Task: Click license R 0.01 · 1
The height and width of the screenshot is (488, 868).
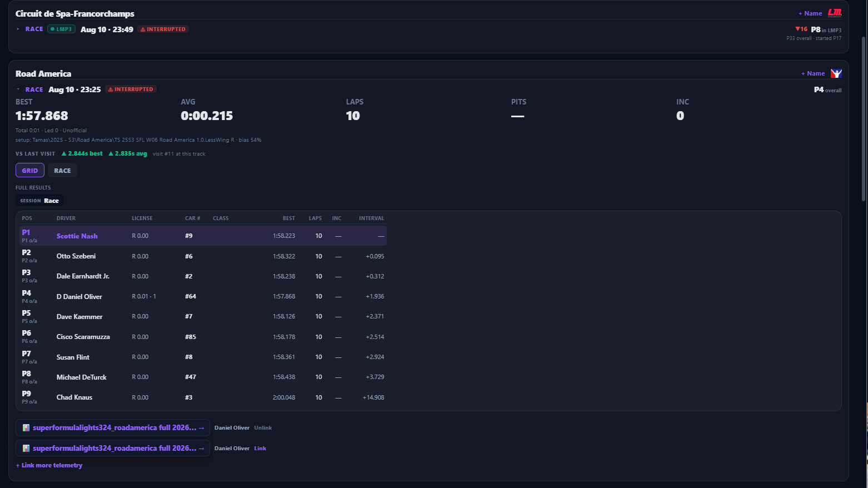Action: tap(144, 297)
